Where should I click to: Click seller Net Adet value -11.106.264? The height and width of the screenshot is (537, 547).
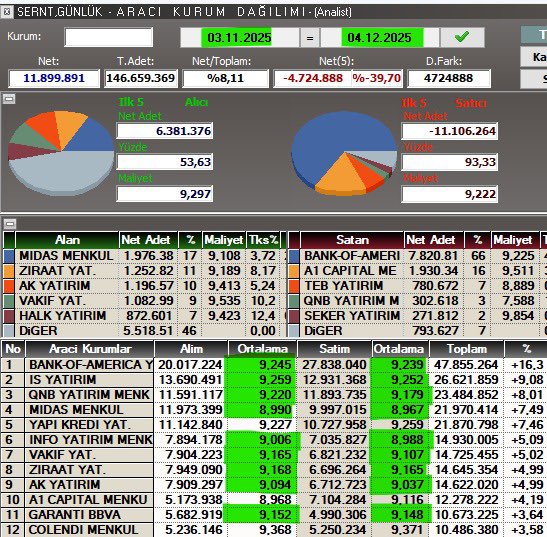point(450,131)
